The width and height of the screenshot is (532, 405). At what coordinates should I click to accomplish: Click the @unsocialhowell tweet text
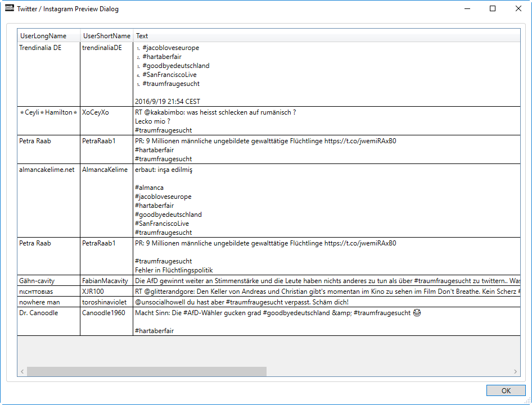point(242,302)
